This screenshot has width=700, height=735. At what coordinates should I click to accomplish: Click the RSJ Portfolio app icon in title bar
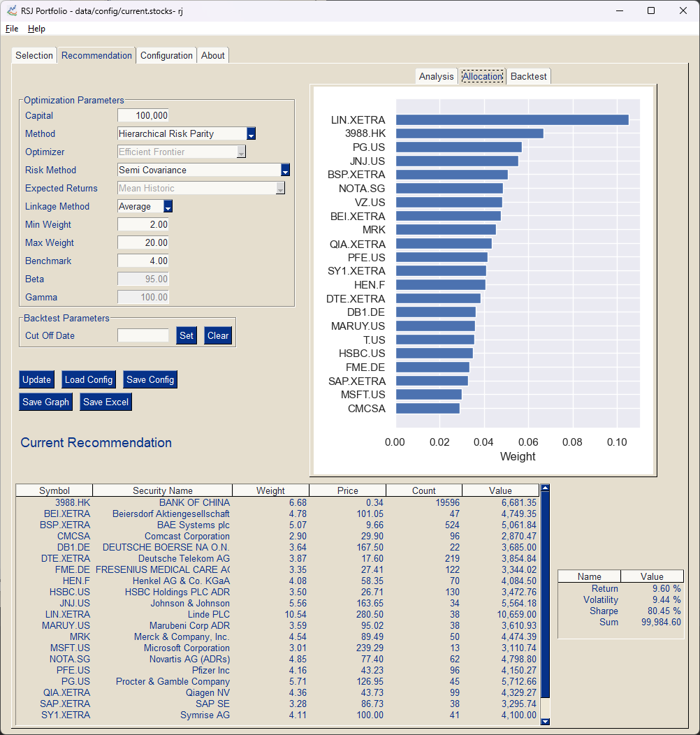(x=12, y=10)
